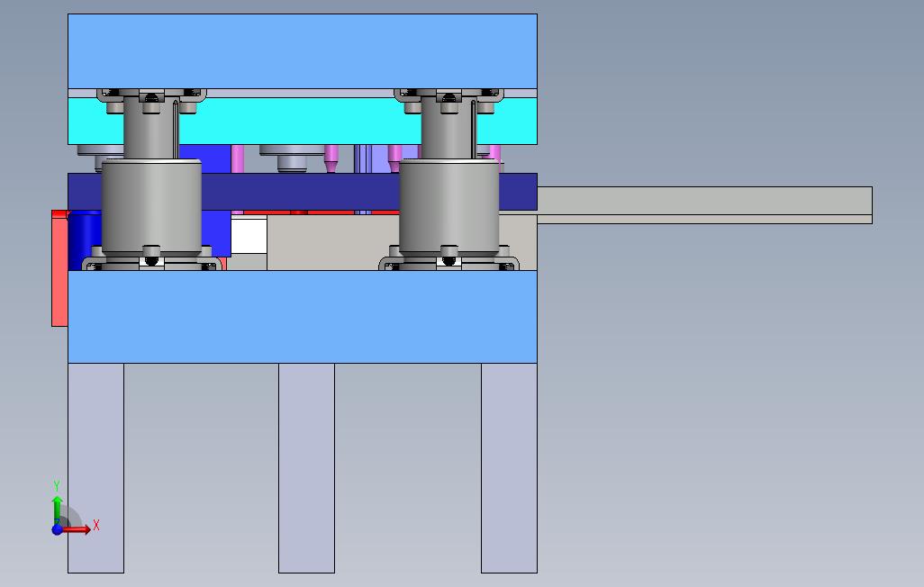
Task: Select the top blue plate of the assembly
Action: (x=303, y=51)
